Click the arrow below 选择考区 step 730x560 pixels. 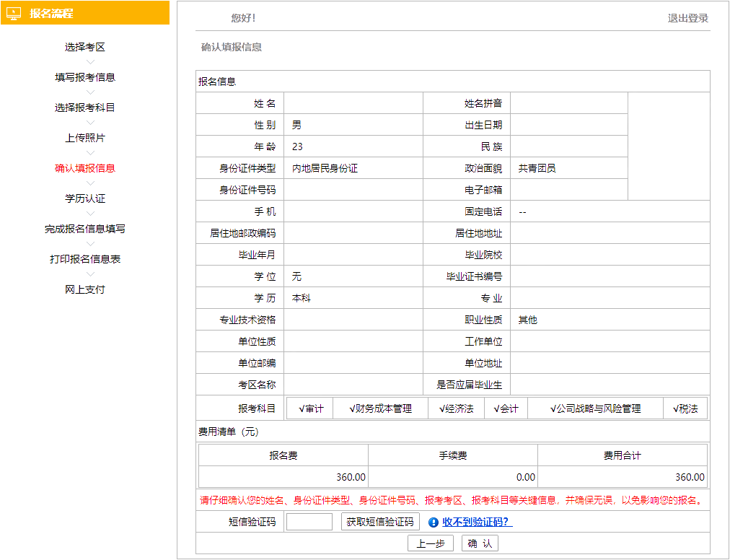click(x=89, y=61)
